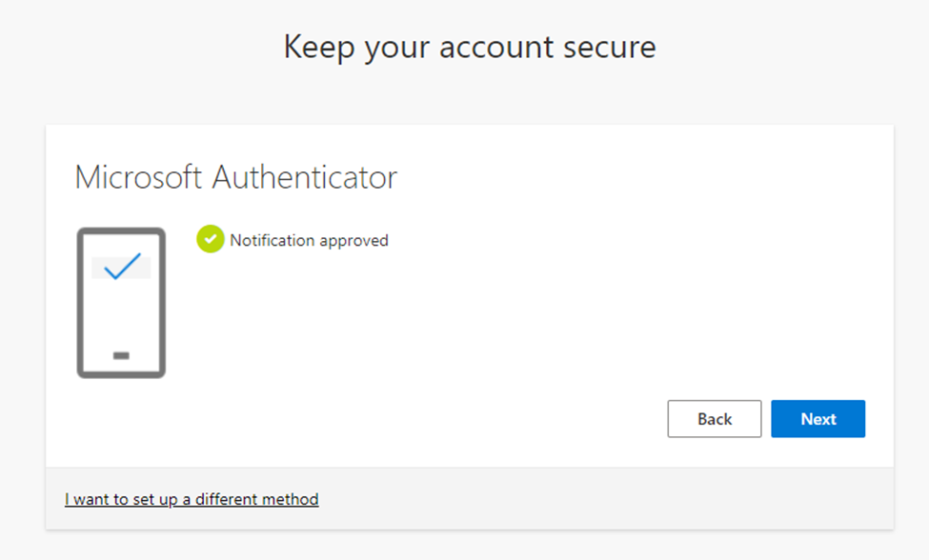Image resolution: width=929 pixels, height=560 pixels.
Task: Select the phone illustration icon
Action: (121, 303)
